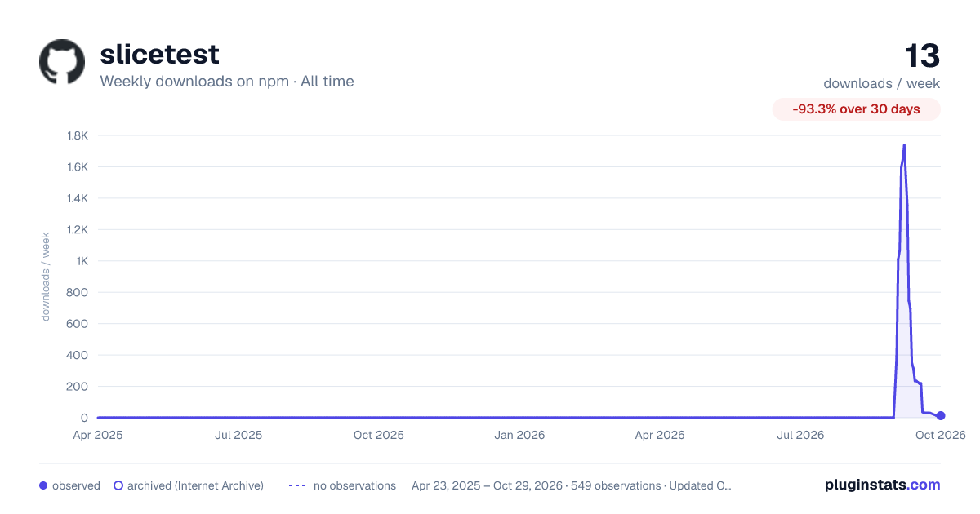The height and width of the screenshot is (514, 980).
Task: Click the Oct 2026 x-axis label
Action: point(941,435)
